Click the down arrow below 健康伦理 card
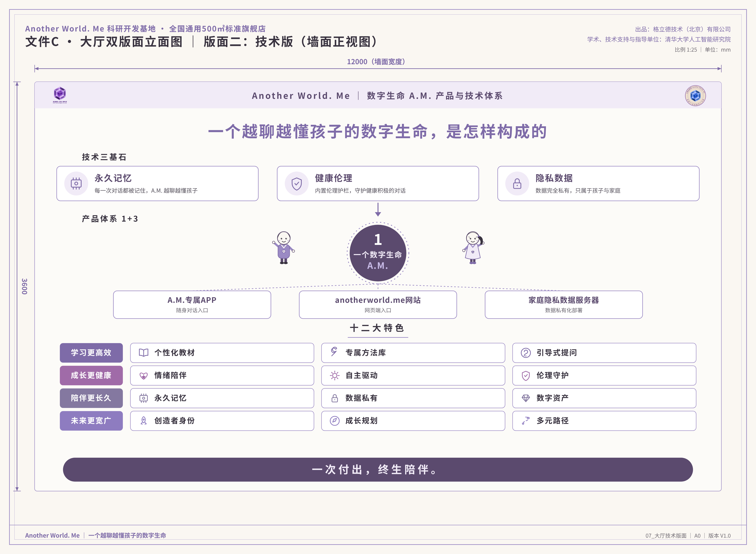The image size is (756, 554). 378,209
